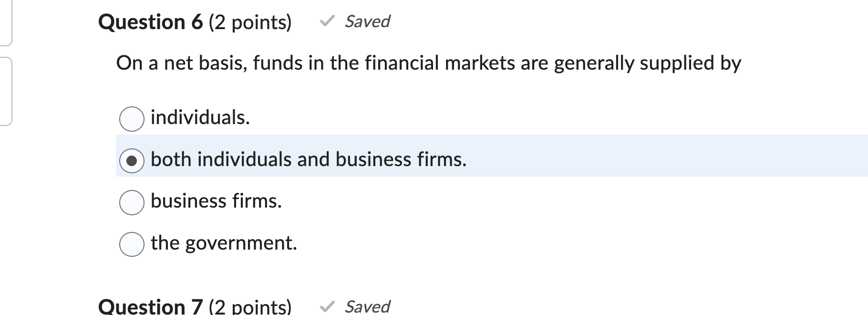Deselect "both individuals and business firms." radio button
This screenshot has height=315, width=868.
131,161
